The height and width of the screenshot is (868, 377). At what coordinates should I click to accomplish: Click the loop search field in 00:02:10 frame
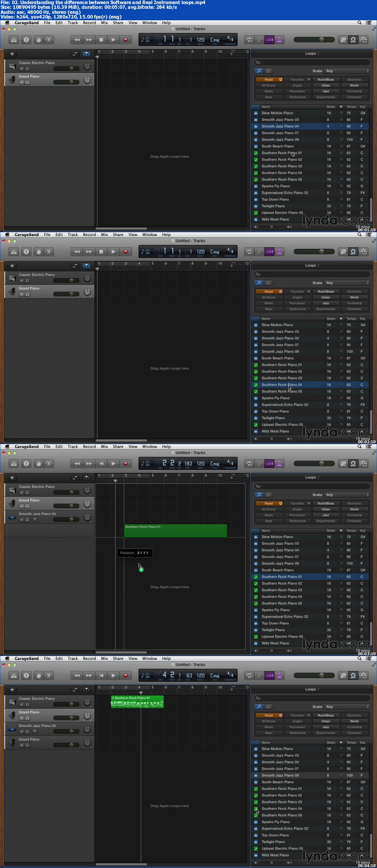click(313, 274)
